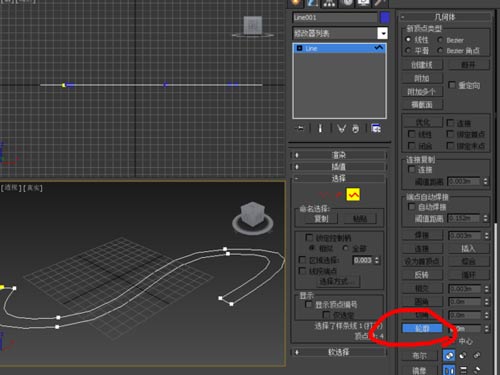Choose Boolean subtraction icon
The height and width of the screenshot is (375, 500).
point(463,356)
